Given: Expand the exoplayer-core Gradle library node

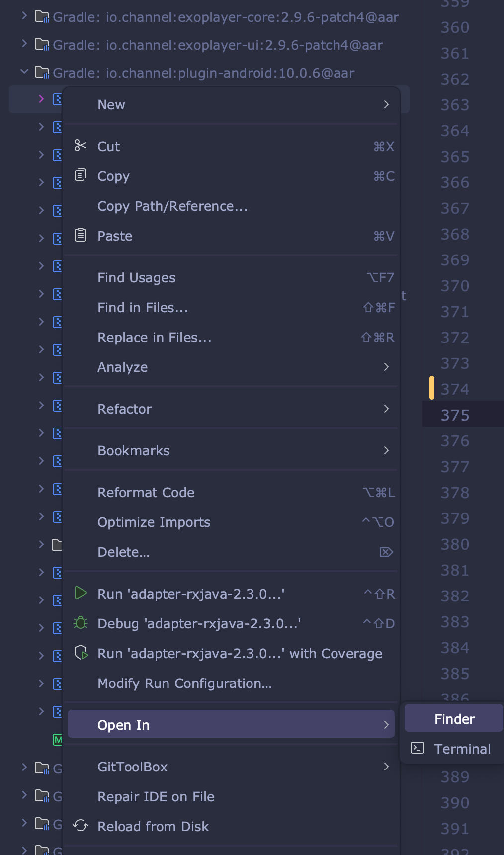Looking at the screenshot, I should coord(24,16).
